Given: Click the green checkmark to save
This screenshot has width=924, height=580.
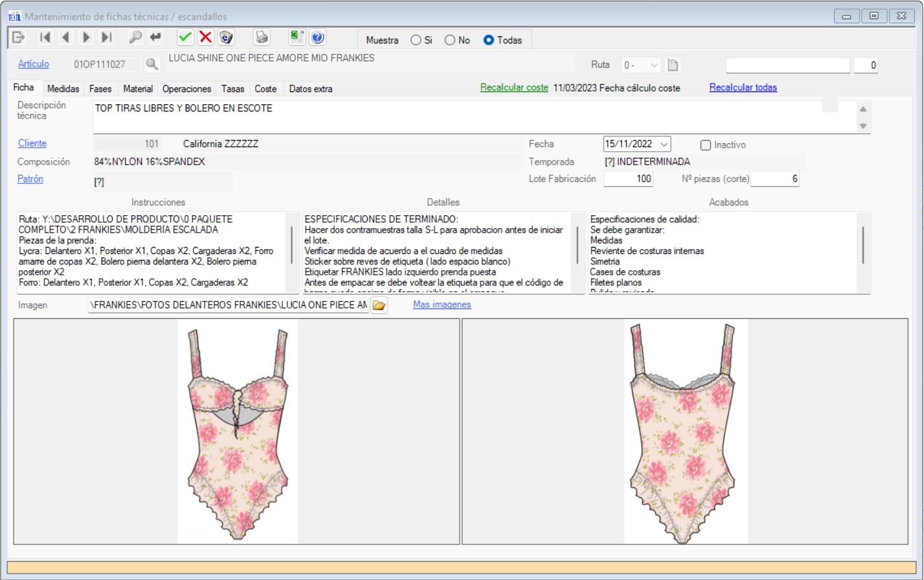Looking at the screenshot, I should click(185, 38).
